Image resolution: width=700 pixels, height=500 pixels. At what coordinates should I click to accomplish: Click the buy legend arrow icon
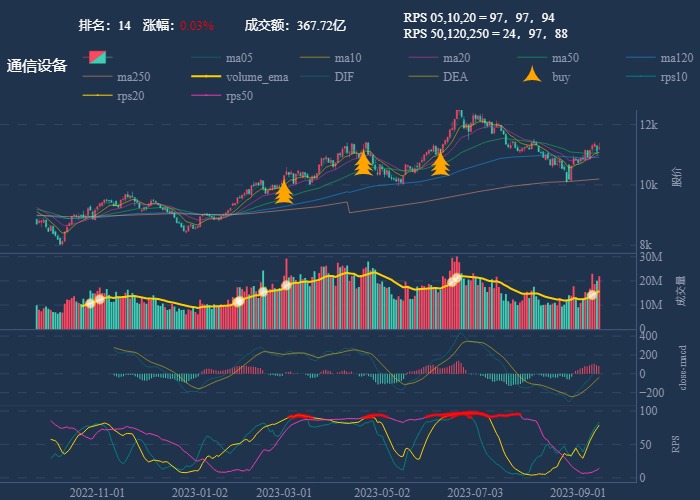coord(534,77)
